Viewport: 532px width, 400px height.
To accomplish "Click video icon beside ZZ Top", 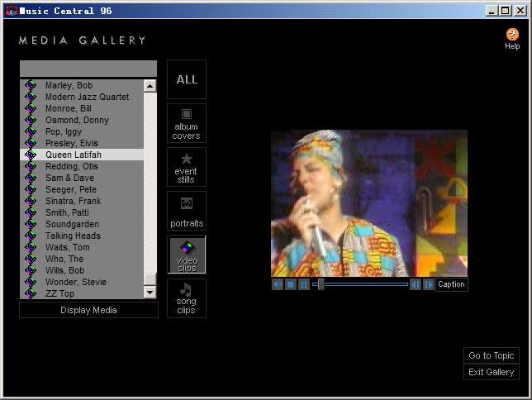I will (x=31, y=293).
